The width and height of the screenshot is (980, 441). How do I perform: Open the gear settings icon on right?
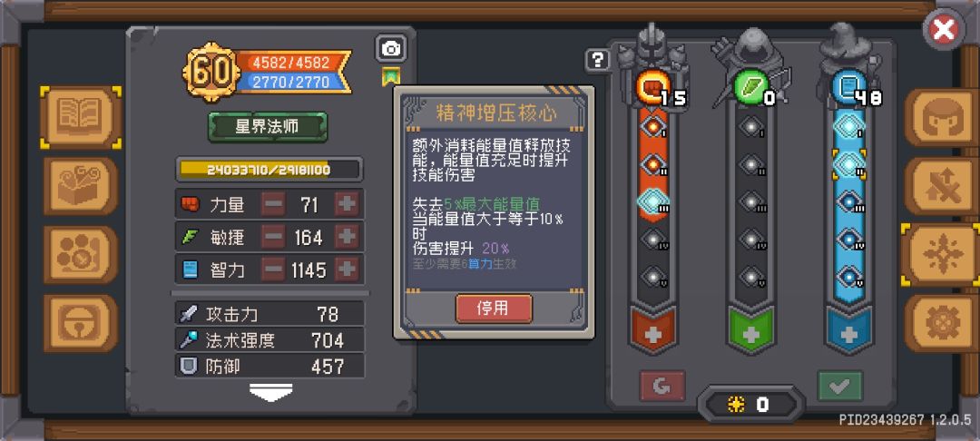943,323
